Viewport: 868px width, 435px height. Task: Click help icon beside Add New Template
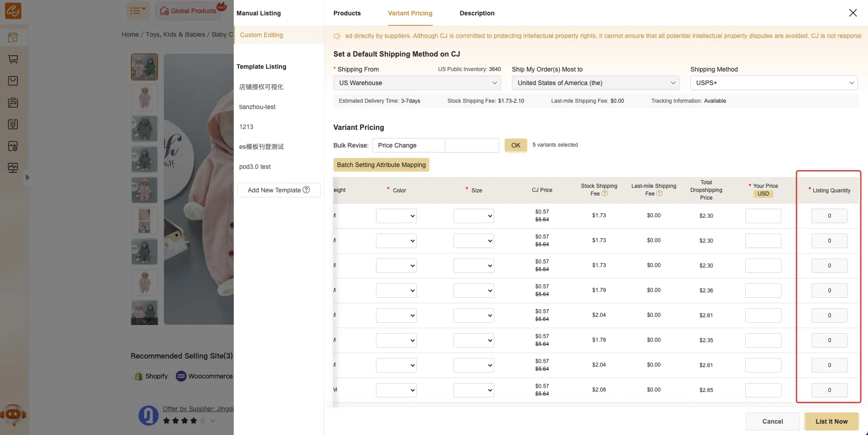[x=306, y=190]
